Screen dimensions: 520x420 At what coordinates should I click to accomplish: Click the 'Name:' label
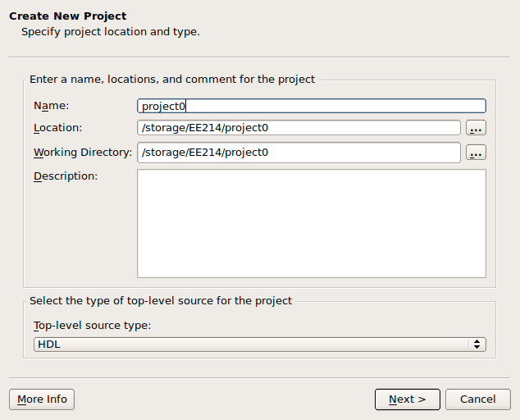(52, 106)
